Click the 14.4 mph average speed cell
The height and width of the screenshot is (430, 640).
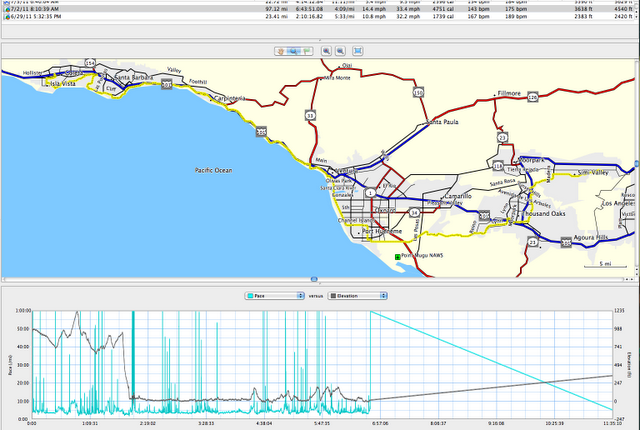pyautogui.click(x=374, y=9)
